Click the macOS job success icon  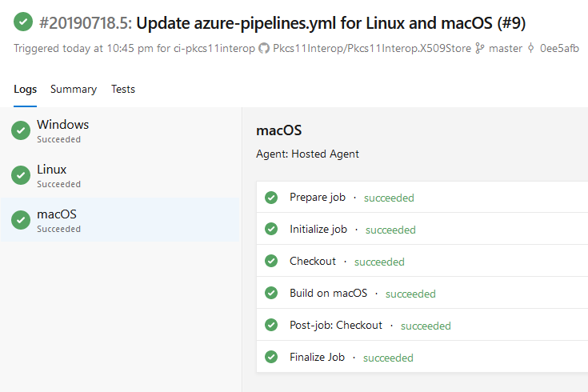point(21,220)
